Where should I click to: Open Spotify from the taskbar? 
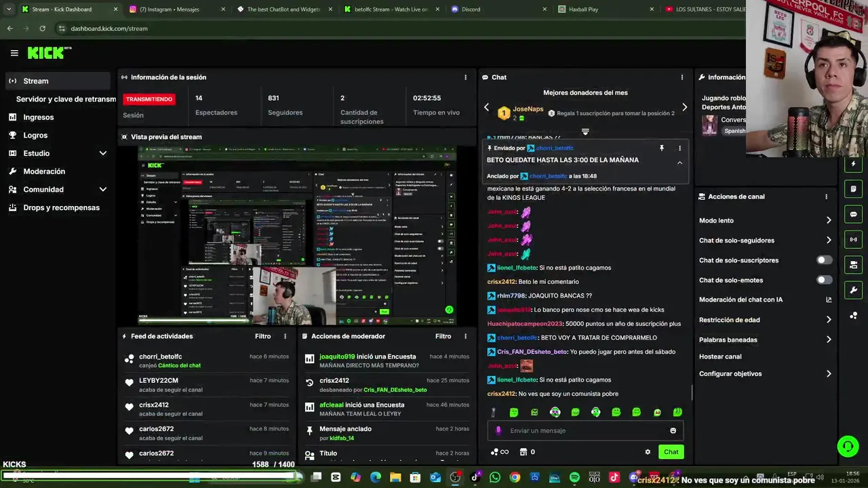click(x=574, y=477)
